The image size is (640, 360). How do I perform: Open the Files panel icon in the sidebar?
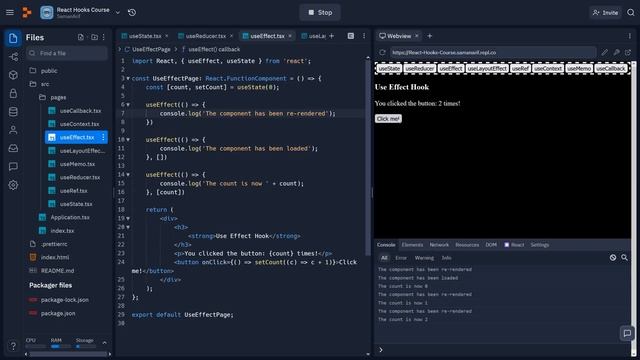pos(13,38)
